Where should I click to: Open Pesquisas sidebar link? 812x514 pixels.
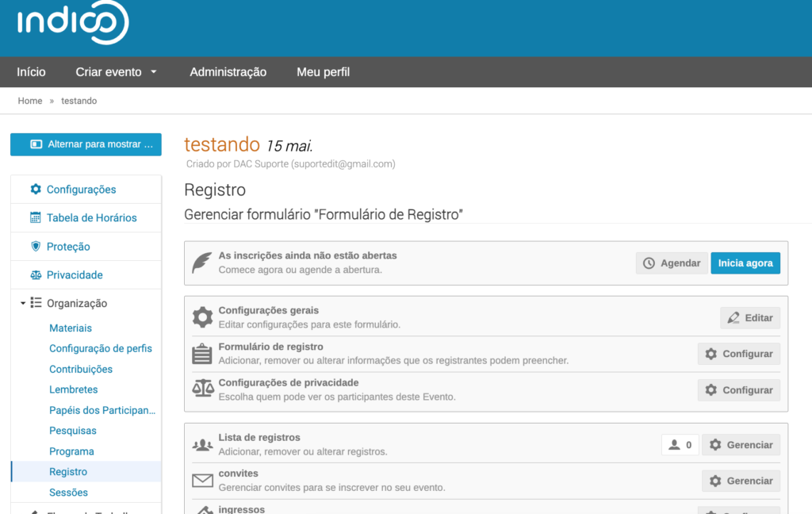coord(72,431)
